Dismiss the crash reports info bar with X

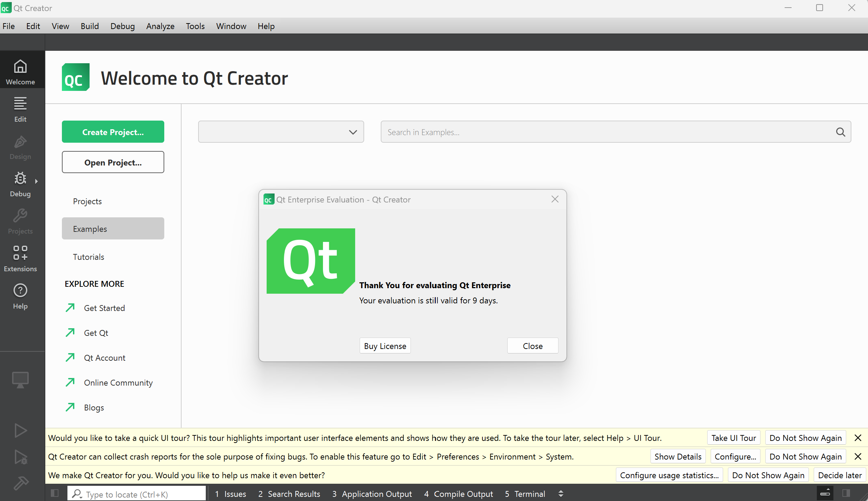(858, 456)
